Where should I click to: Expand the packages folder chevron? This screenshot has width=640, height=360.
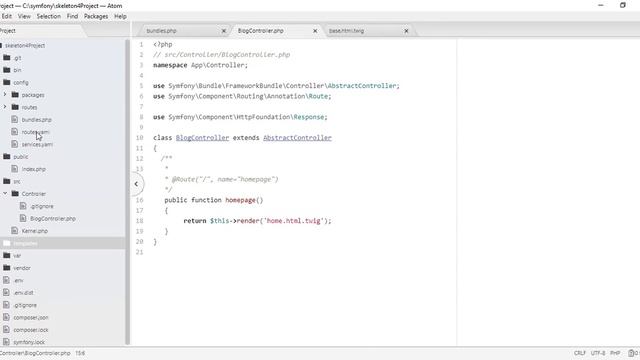(x=5, y=95)
